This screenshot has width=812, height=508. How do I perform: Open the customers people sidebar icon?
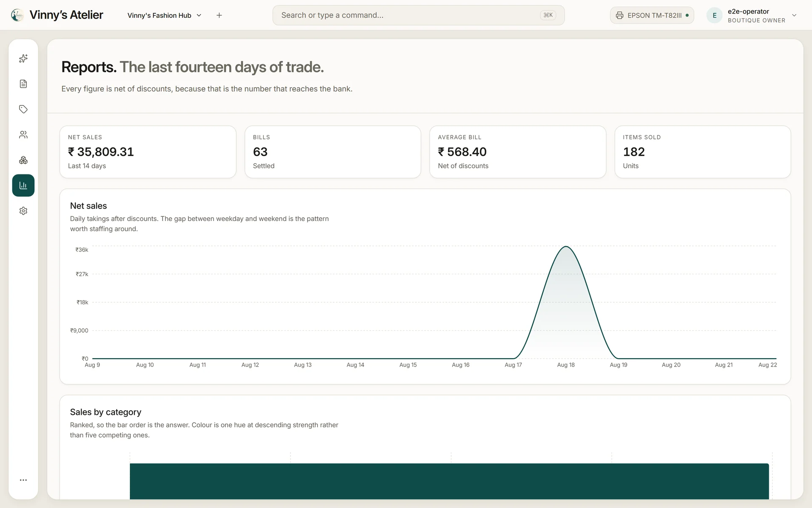23,135
